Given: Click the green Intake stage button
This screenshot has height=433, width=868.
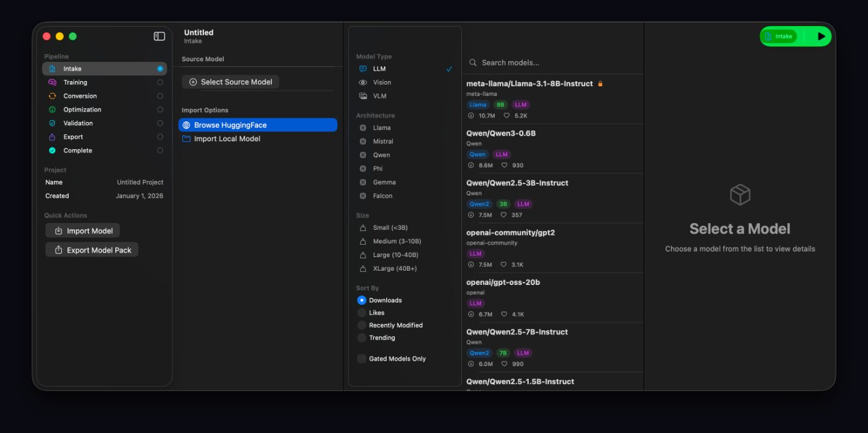Looking at the screenshot, I should (x=779, y=37).
